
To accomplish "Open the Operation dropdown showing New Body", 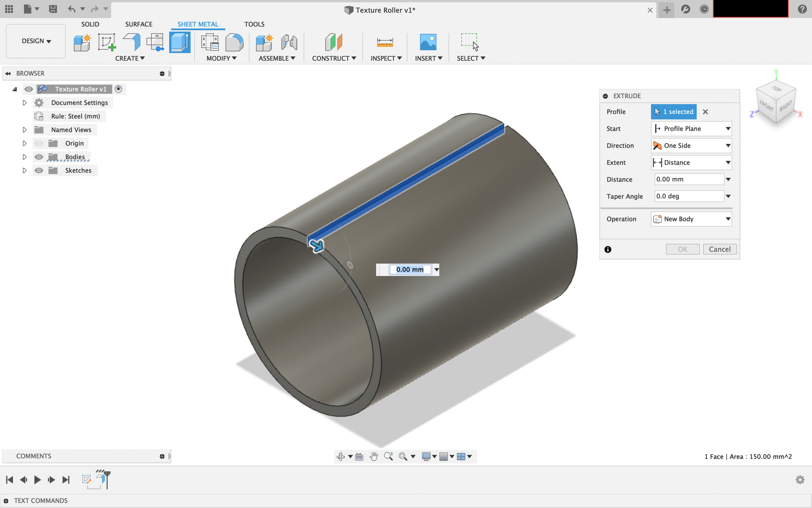I will click(691, 219).
